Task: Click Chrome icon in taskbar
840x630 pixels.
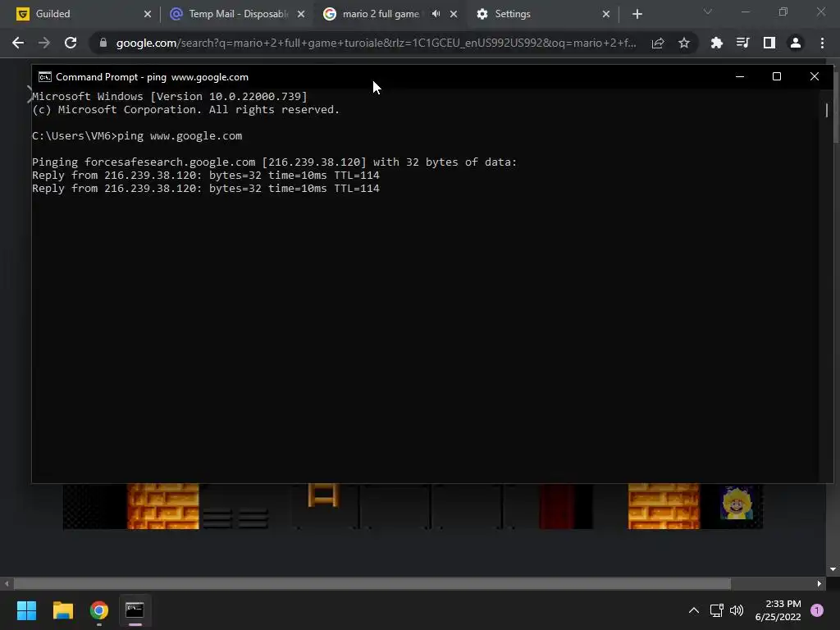Action: [99, 610]
